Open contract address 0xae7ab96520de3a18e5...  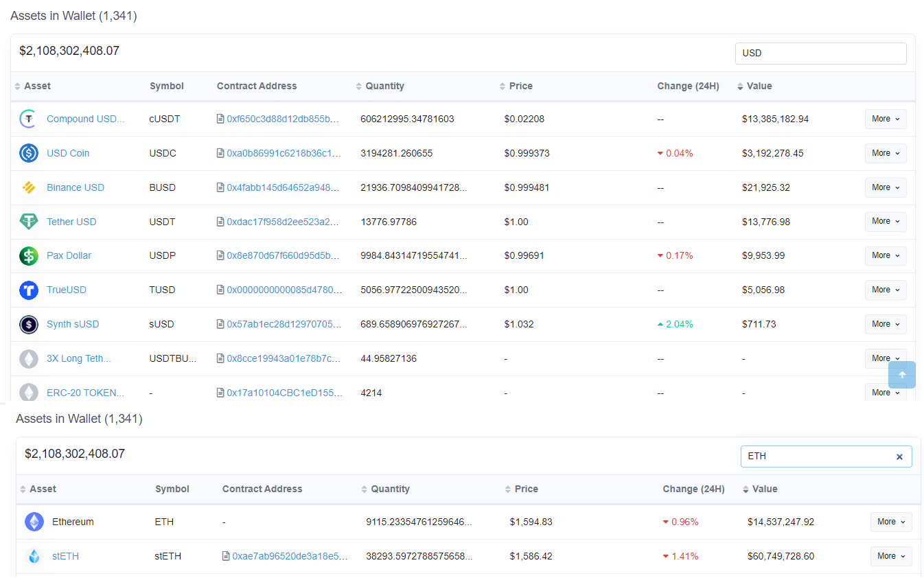[290, 556]
